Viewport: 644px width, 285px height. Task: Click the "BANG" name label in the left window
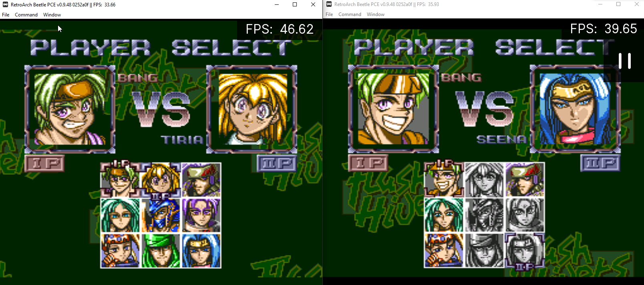point(138,78)
